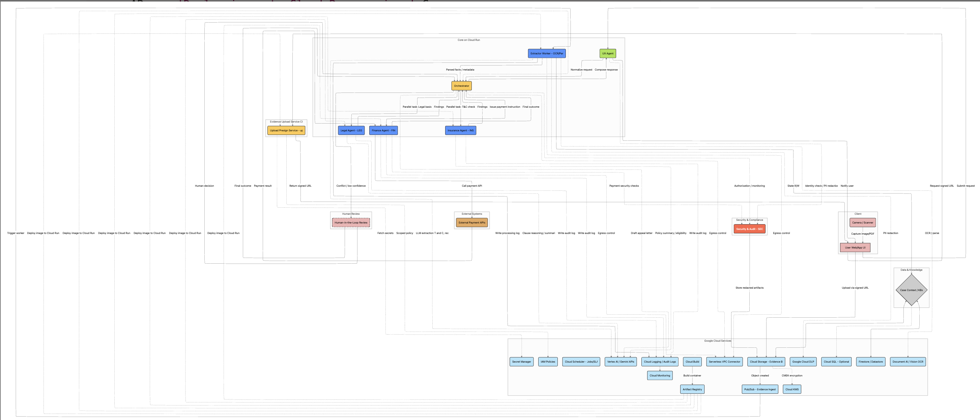
Task: Select the Legal Agent - LEG node
Action: point(351,130)
